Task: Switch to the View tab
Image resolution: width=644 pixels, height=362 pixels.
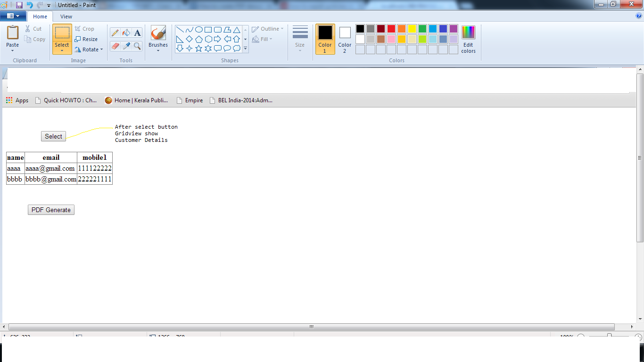Action: tap(66, 16)
